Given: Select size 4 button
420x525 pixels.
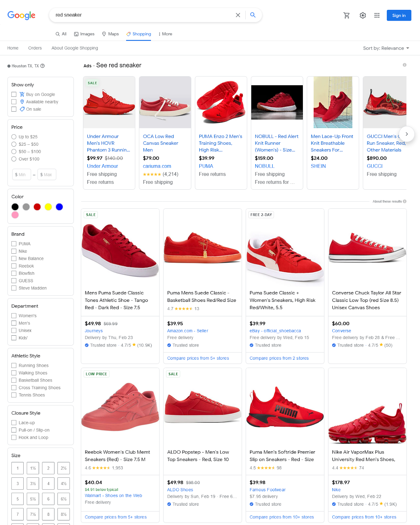Looking at the screenshot, I should (48, 484).
